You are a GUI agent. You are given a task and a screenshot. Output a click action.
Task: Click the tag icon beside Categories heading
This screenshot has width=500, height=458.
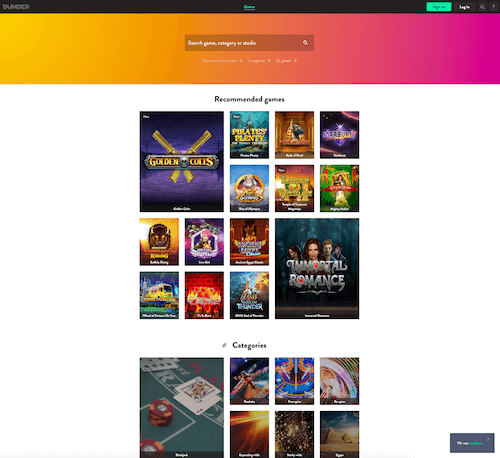[x=224, y=345]
